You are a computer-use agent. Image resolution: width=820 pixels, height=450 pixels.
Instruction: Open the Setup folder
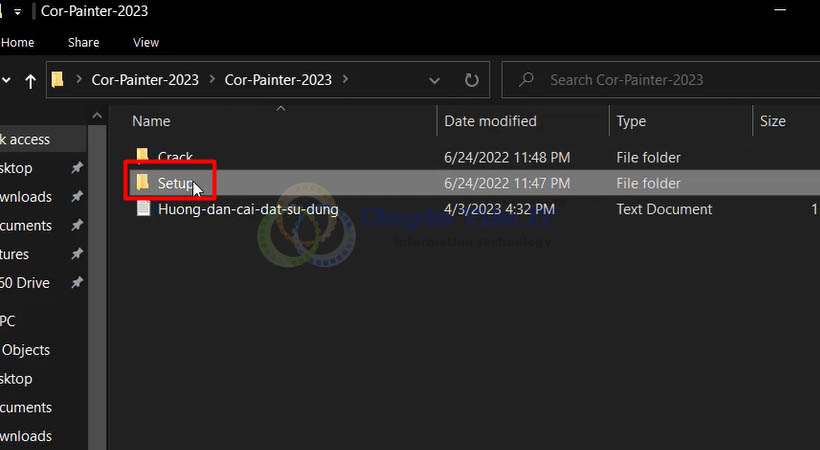(174, 183)
